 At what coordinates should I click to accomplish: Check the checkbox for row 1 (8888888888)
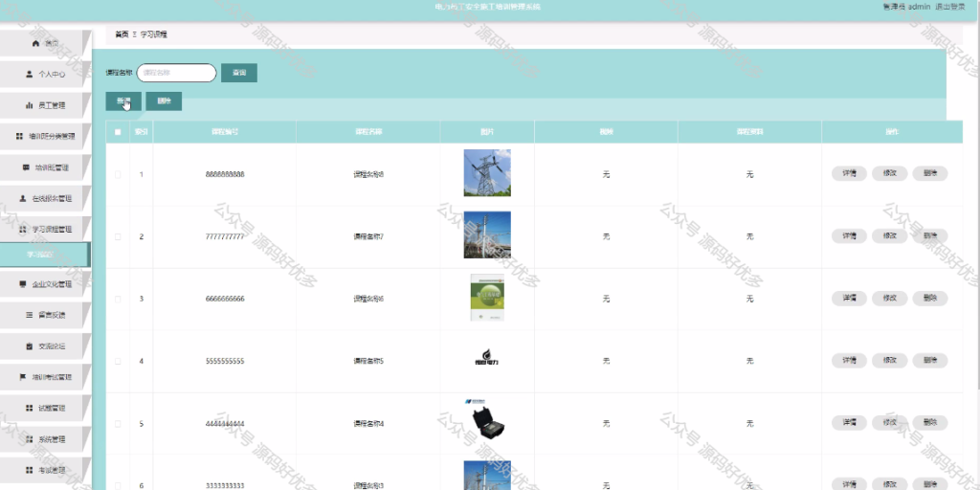(x=118, y=174)
